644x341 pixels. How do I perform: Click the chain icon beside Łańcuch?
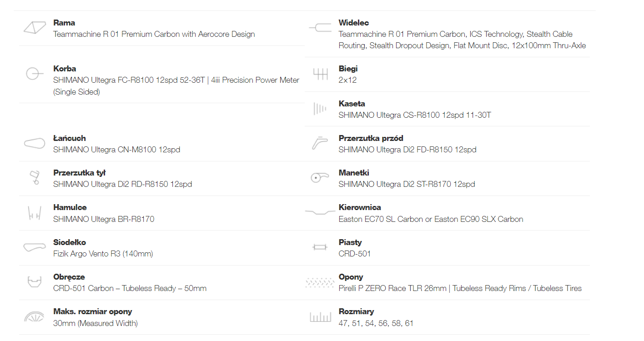coord(35,143)
